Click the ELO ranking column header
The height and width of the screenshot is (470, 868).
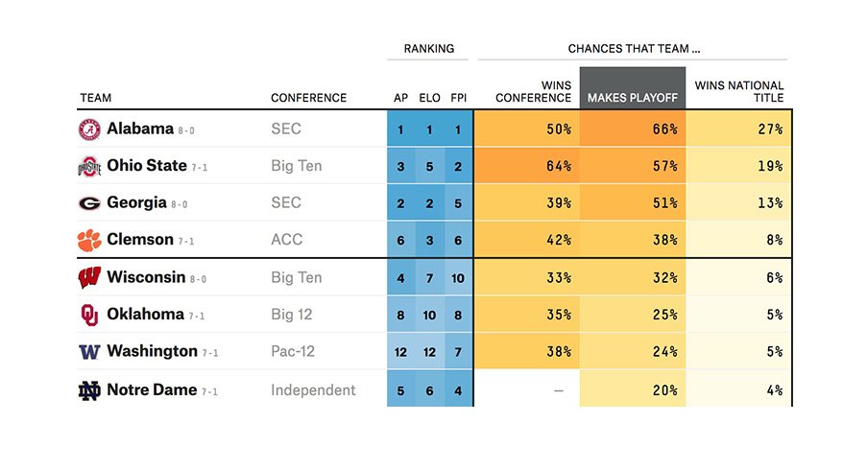[x=429, y=98]
